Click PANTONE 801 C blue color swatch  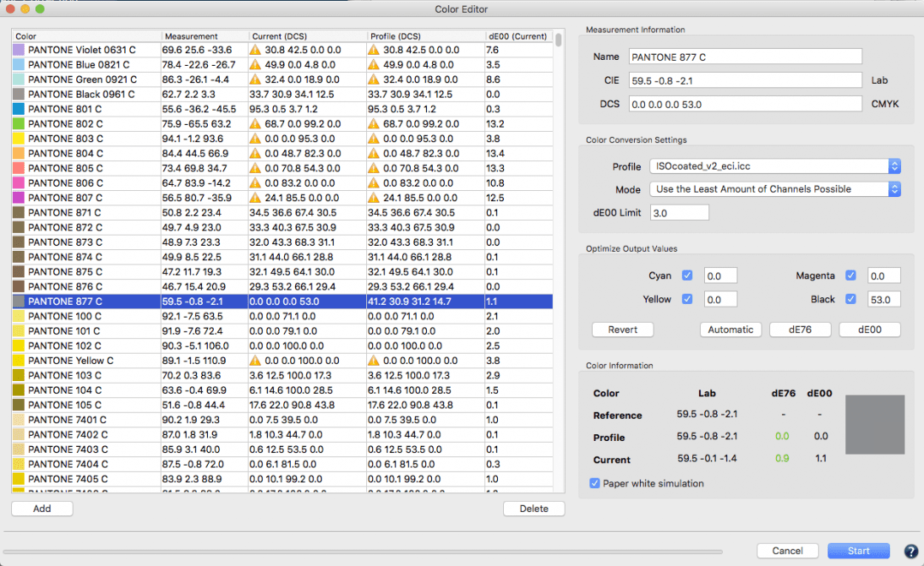(19, 110)
